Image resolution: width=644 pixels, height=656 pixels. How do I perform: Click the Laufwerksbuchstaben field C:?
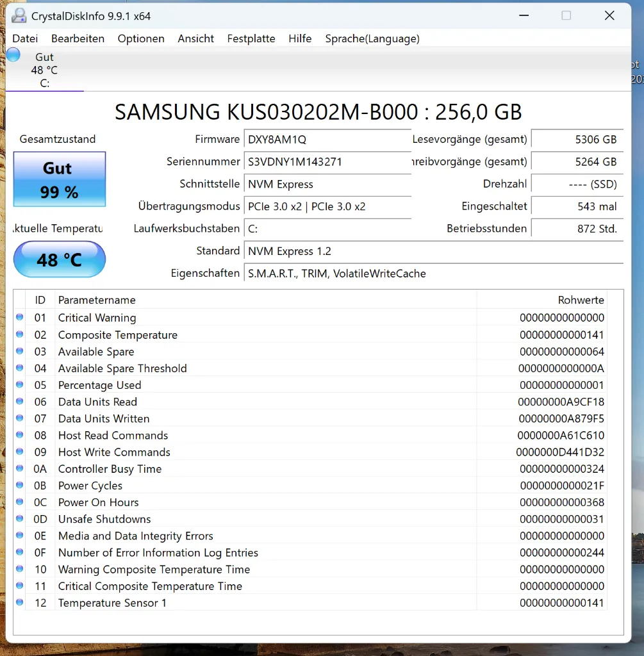coord(327,229)
